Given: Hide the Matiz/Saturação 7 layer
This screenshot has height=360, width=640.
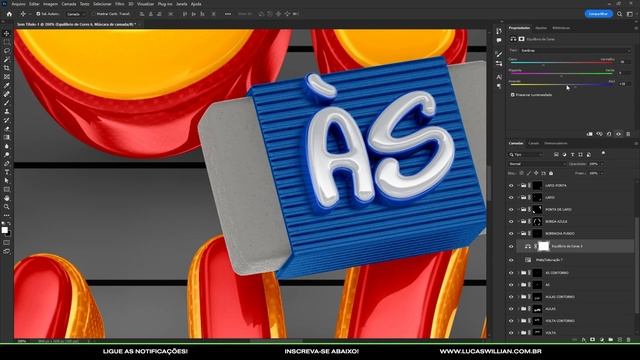Looking at the screenshot, I should 511,260.
